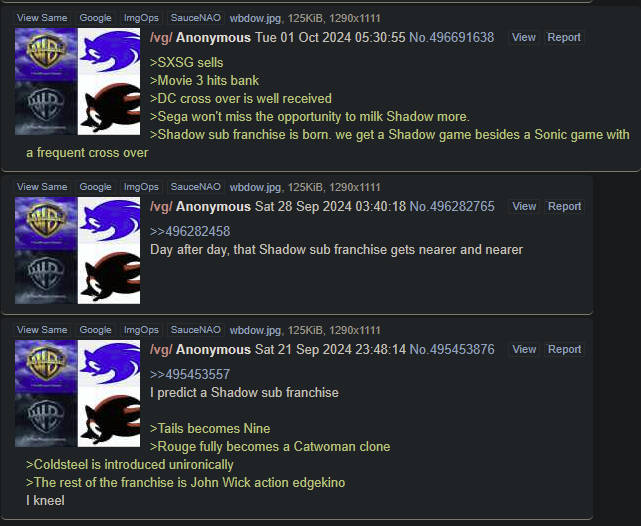Open wbdow.jpg file link in first post
The height and width of the screenshot is (526, 641).
pos(255,18)
